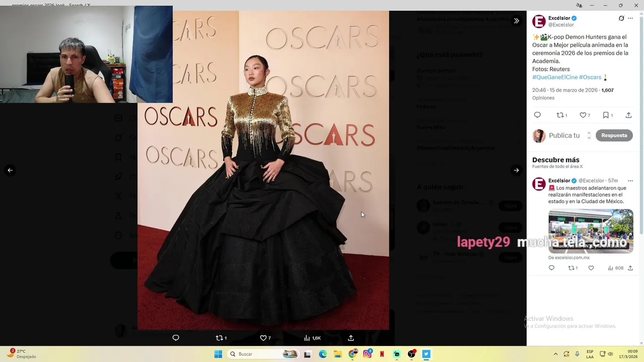
Task: Click the 'Publica tu' reply field
Action: tap(564, 135)
